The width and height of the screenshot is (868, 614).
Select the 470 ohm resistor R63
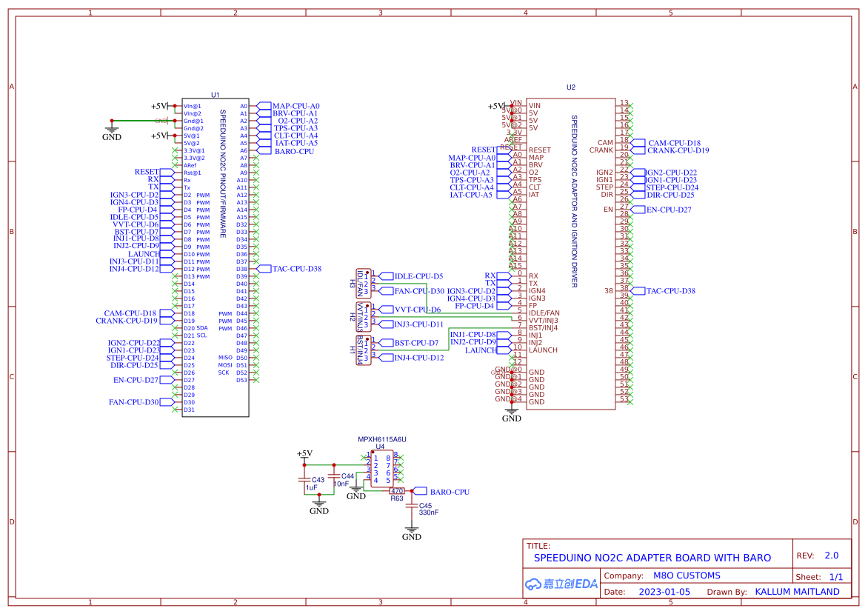pos(397,491)
